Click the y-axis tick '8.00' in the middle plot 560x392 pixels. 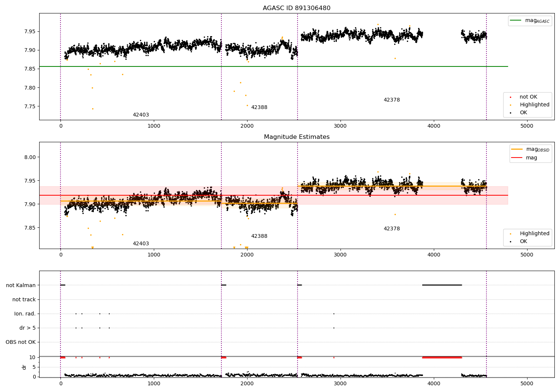coord(30,157)
